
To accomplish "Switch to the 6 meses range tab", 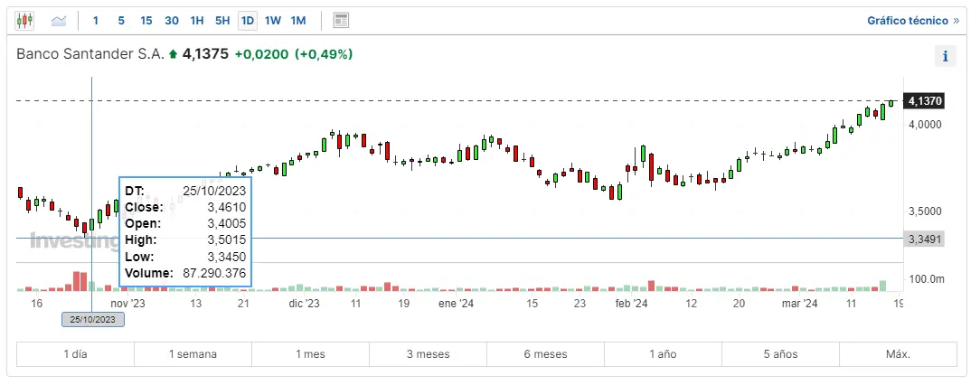I will [x=545, y=354].
